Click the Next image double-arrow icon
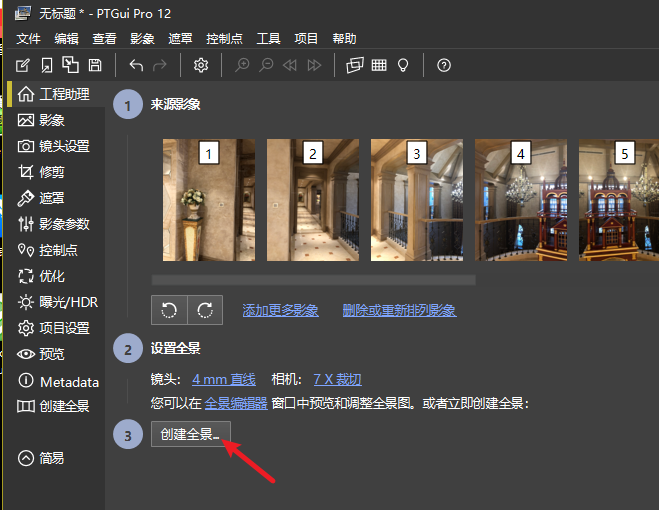659x510 pixels. click(x=314, y=65)
